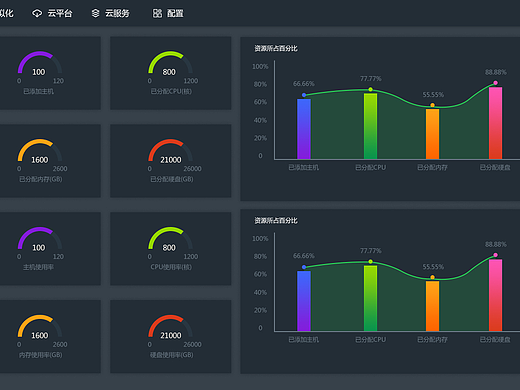Click value 800 in the CPU使用率(核) gauge
520x390 pixels.
click(169, 248)
